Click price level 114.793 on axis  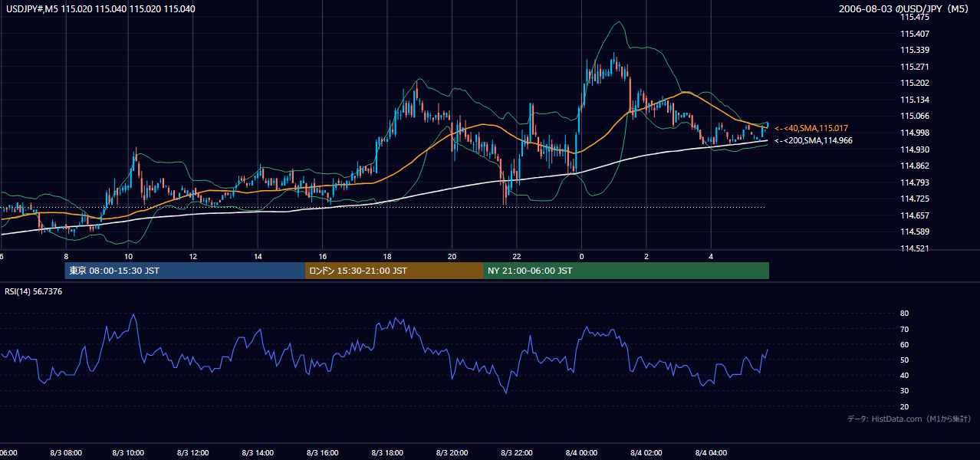[914, 182]
